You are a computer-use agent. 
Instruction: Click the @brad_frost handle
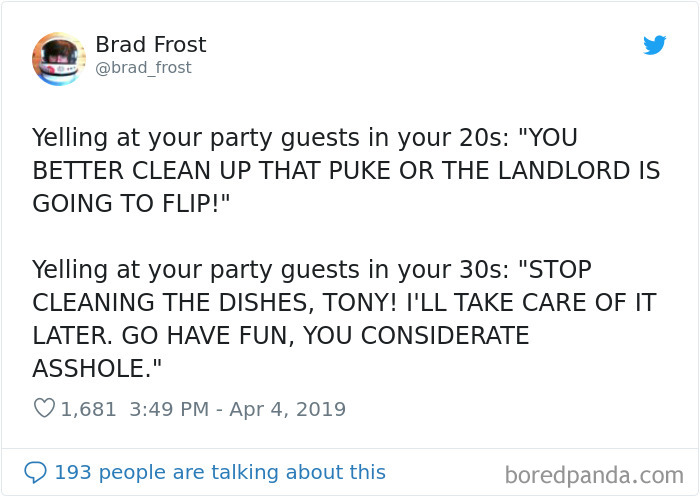pos(143,68)
